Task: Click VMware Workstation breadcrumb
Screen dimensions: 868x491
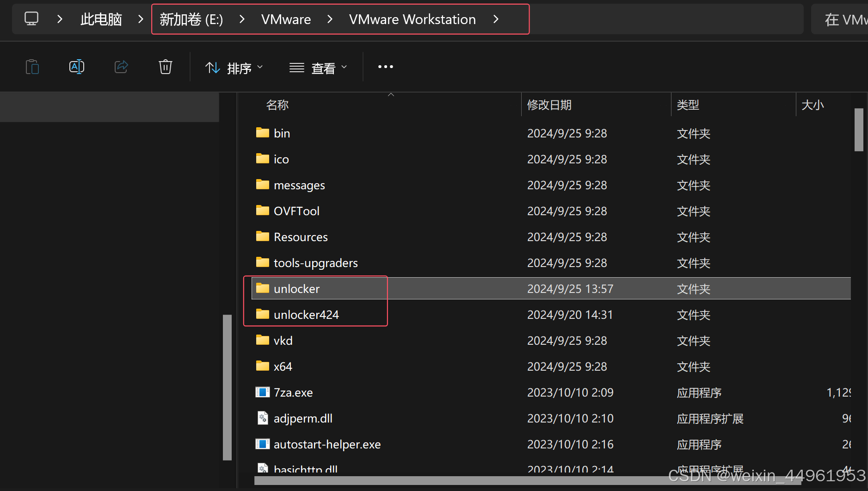Action: click(412, 19)
